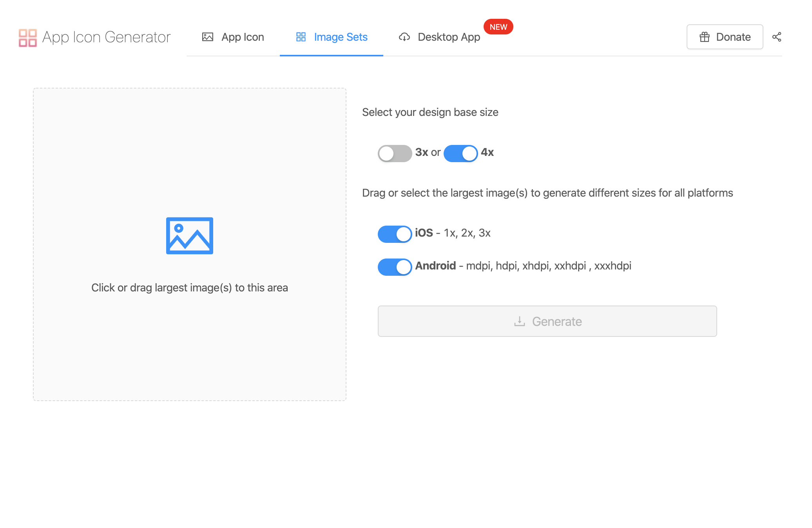Screen dimensions: 812x528
Task: Click the download icon in Generate button
Action: (519, 322)
